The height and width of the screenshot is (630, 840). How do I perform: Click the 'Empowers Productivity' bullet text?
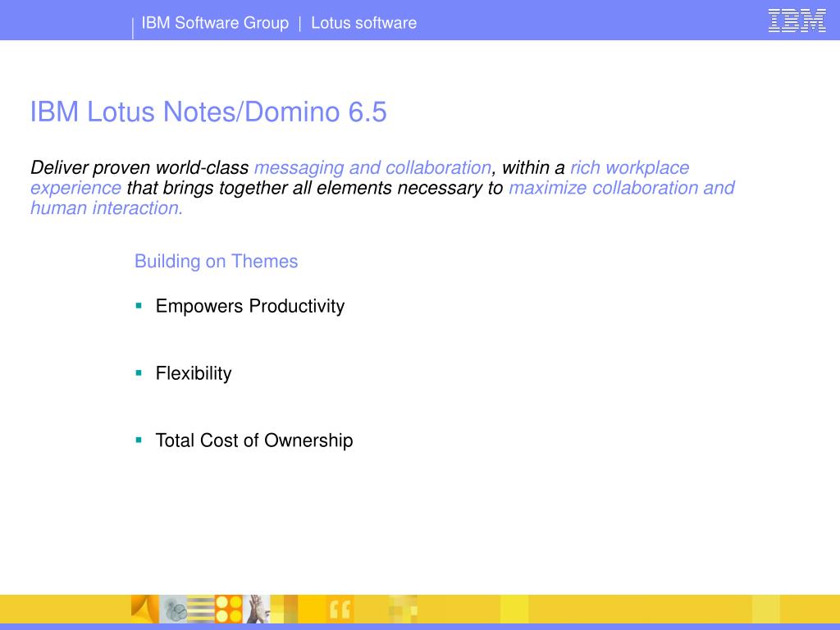tap(250, 307)
